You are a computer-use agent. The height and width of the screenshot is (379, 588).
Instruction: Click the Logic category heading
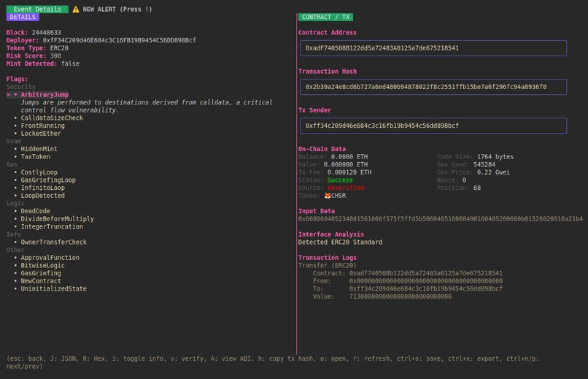15,204
